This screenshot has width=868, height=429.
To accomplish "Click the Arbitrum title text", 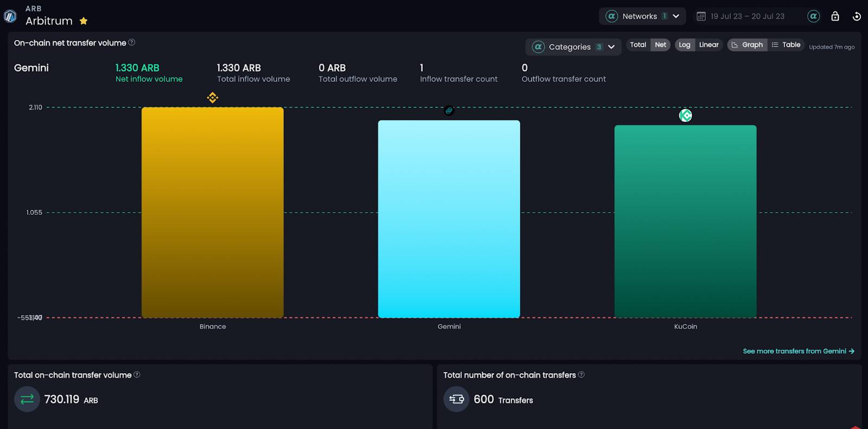I will click(x=49, y=21).
